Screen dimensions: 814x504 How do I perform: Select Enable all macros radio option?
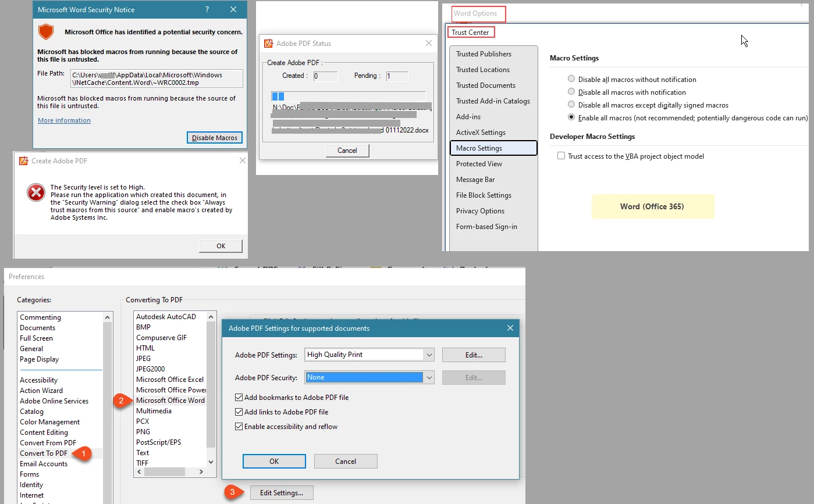click(571, 117)
